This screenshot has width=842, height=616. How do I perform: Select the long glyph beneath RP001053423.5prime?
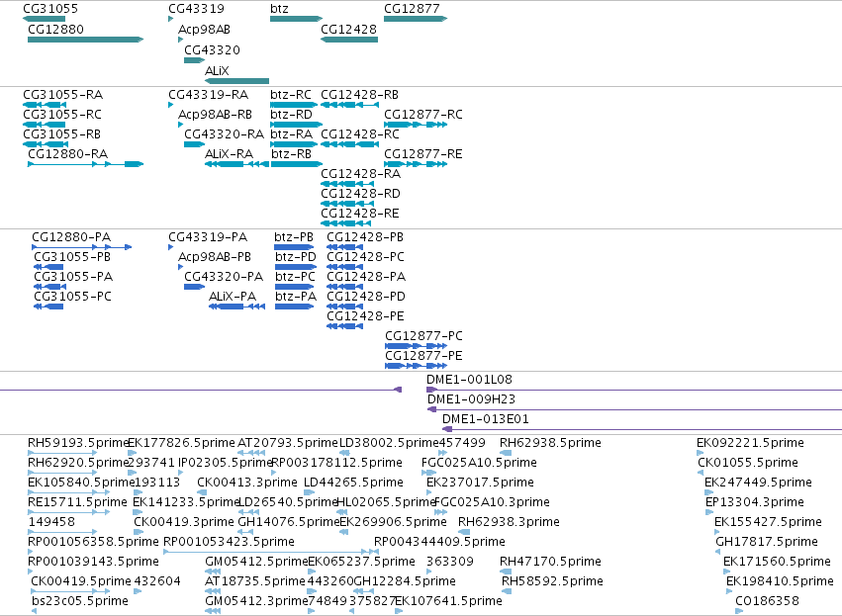(x=271, y=552)
